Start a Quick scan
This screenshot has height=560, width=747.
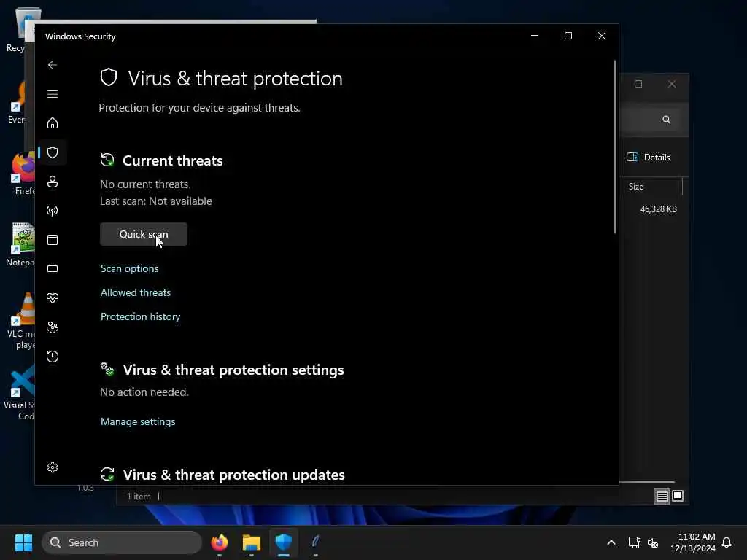(144, 234)
